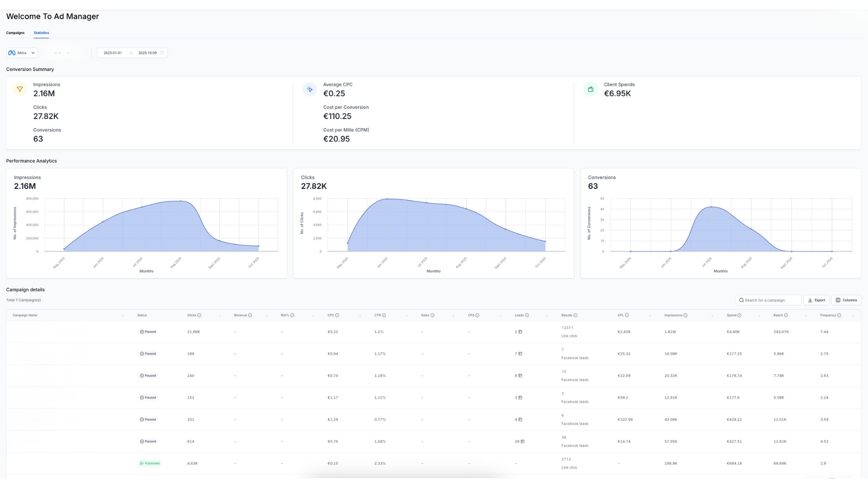868x488 pixels.
Task: Click the leads detail icon in the 29-leads row
Action: 523,441
